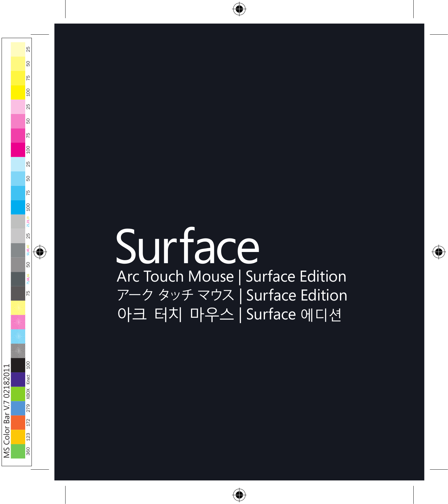The image size is (448, 504).
Task: Click the Japanese "アーク タッチ マウス" line
Action: tap(175, 295)
